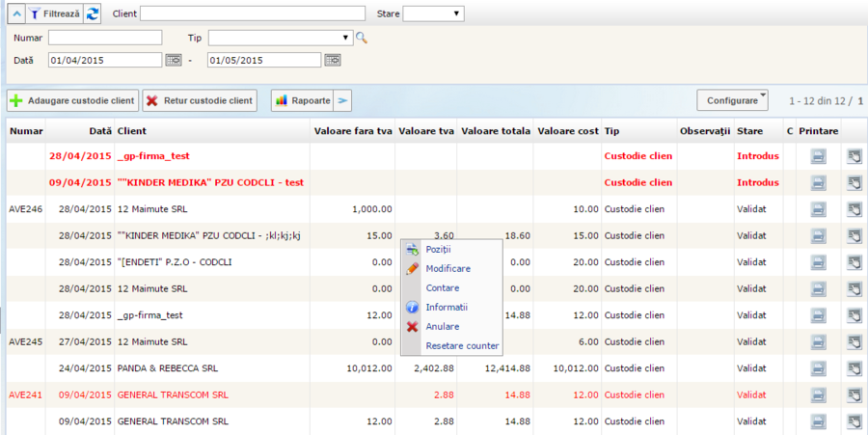Image resolution: width=868 pixels, height=435 pixels.
Task: Open the calendar picker for the end date
Action: point(333,60)
